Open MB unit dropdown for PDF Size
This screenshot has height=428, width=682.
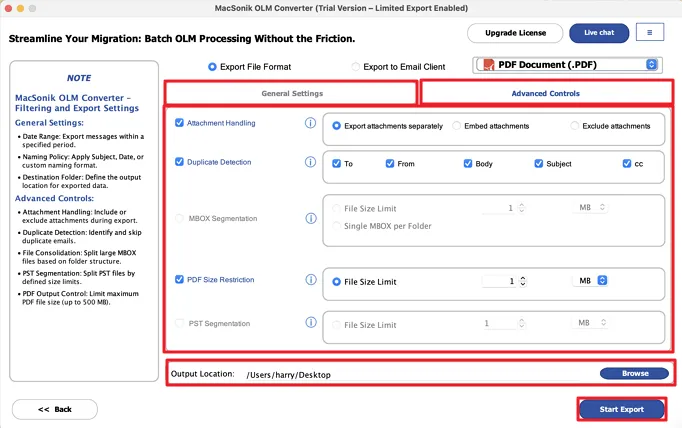pyautogui.click(x=590, y=281)
